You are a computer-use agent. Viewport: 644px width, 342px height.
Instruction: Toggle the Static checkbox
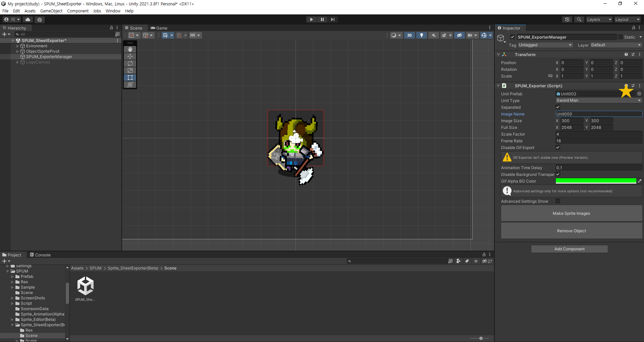pyautogui.click(x=621, y=37)
